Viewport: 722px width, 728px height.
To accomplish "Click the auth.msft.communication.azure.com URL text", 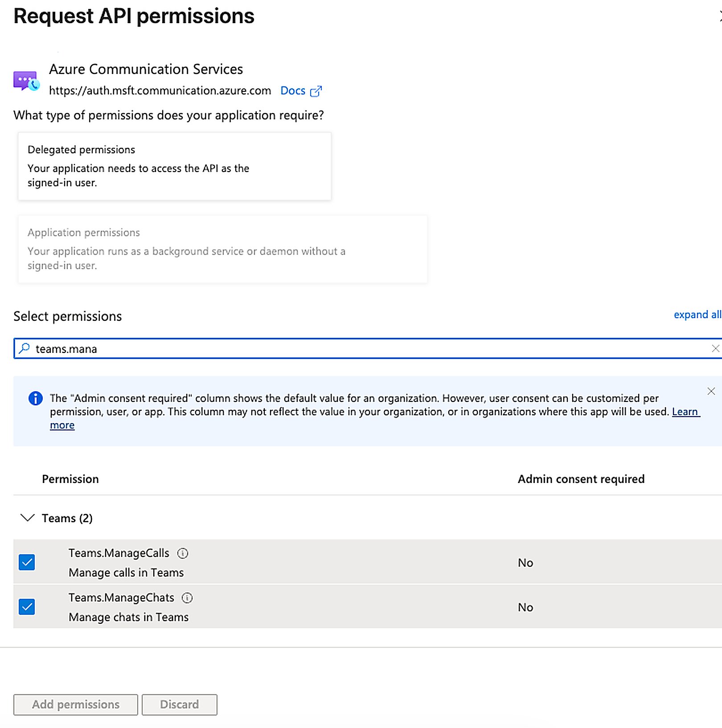I will coord(160,91).
